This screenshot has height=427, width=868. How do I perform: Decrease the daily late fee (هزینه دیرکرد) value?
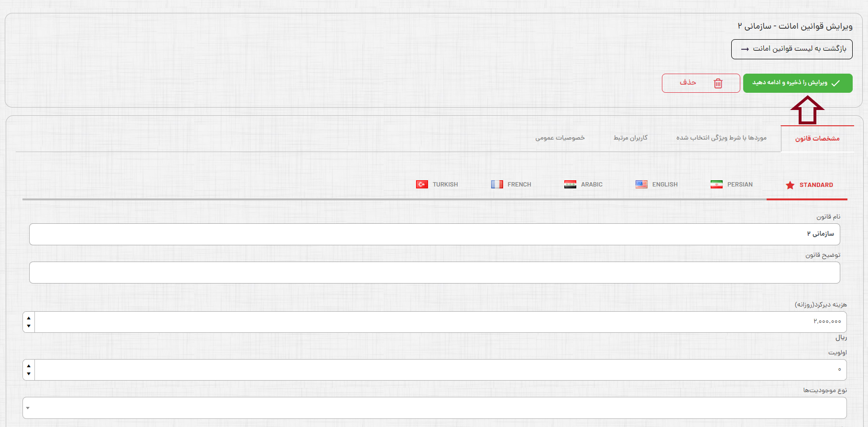(x=29, y=326)
